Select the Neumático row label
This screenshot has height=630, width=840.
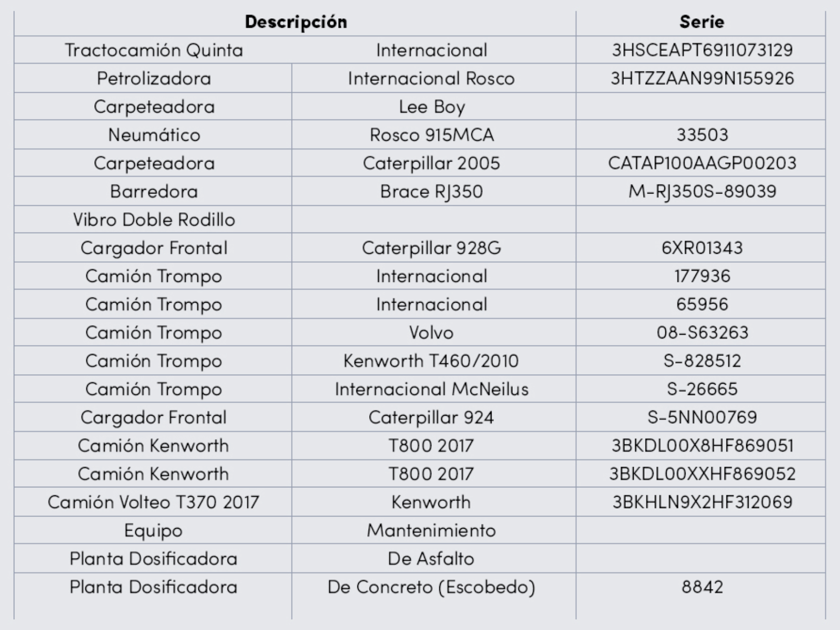[x=154, y=135]
